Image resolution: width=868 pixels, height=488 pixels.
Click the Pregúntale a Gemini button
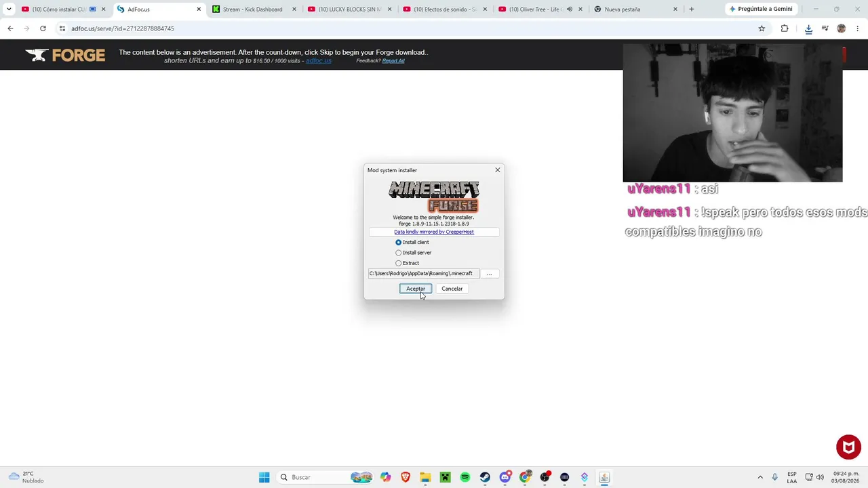coord(760,9)
